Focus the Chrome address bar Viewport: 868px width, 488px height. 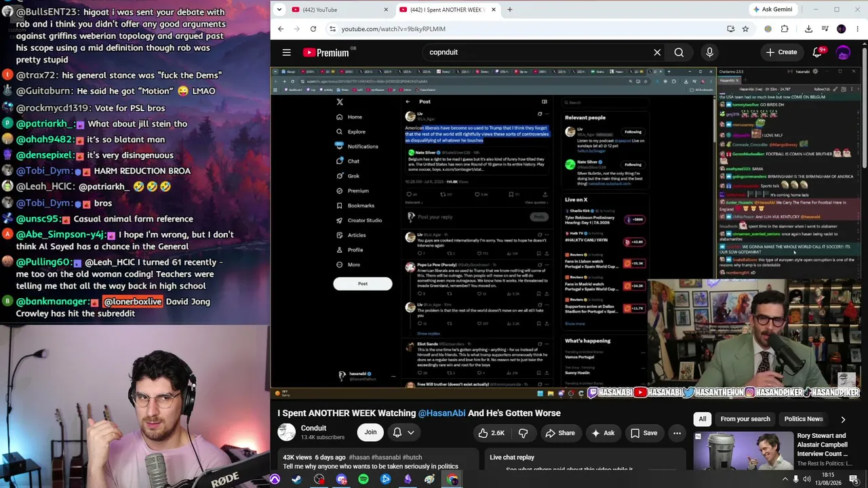(x=529, y=29)
